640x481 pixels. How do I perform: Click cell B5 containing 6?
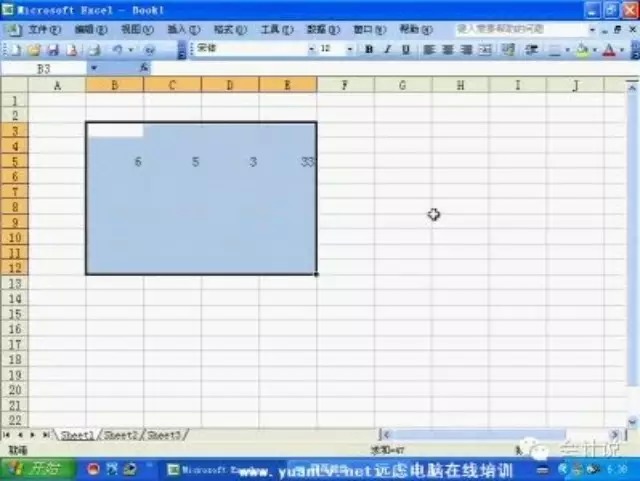point(115,162)
